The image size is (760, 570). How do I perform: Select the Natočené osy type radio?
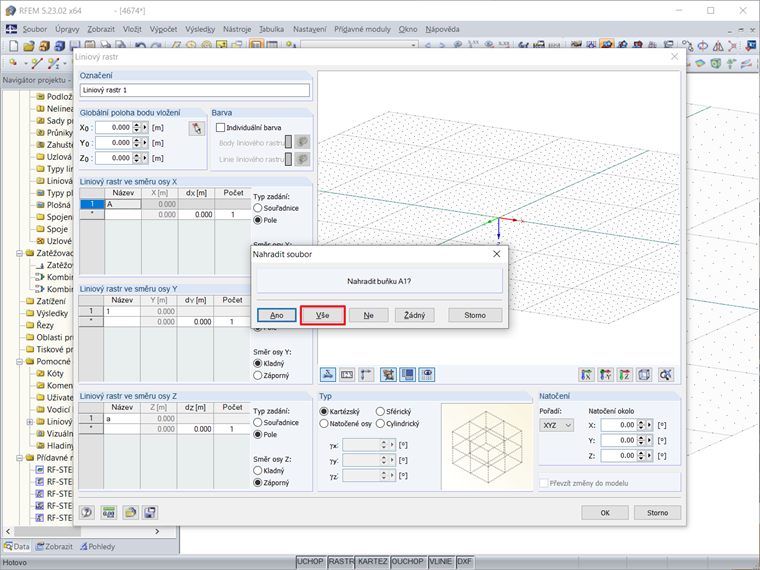324,423
